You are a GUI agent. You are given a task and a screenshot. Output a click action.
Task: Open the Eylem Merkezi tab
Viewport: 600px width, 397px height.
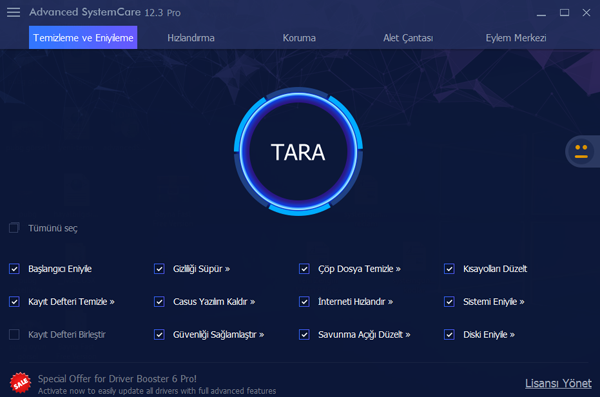pyautogui.click(x=516, y=38)
